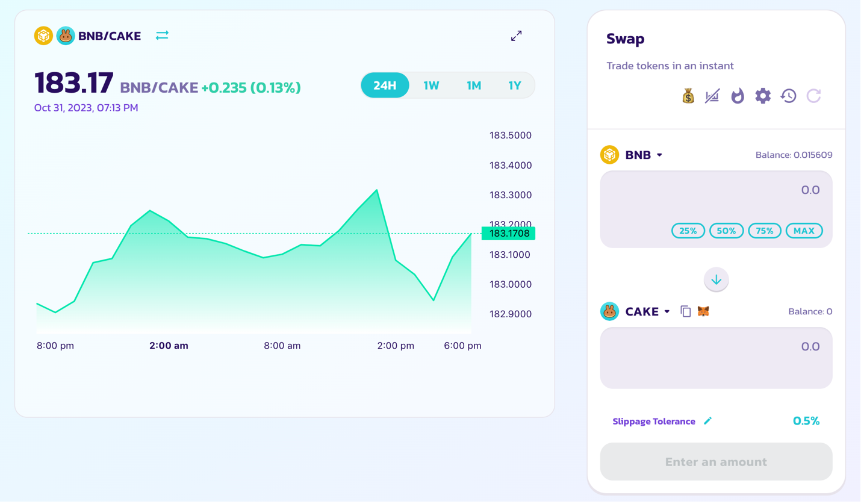861x504 pixels.
Task: Add CAKE to MetaMask with fox icon
Action: (x=703, y=311)
